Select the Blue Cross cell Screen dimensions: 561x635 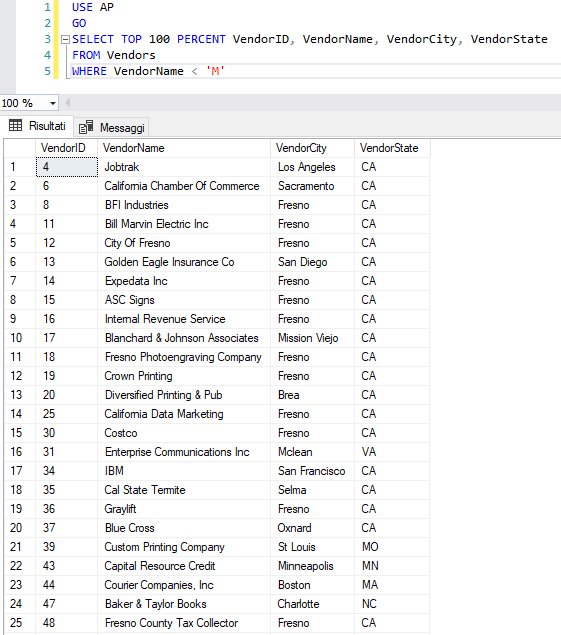pyautogui.click(x=184, y=528)
